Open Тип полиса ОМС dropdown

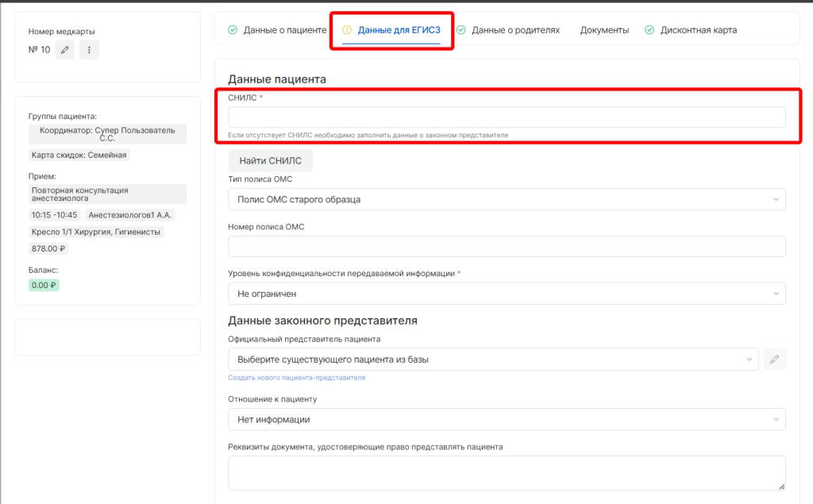pos(507,199)
